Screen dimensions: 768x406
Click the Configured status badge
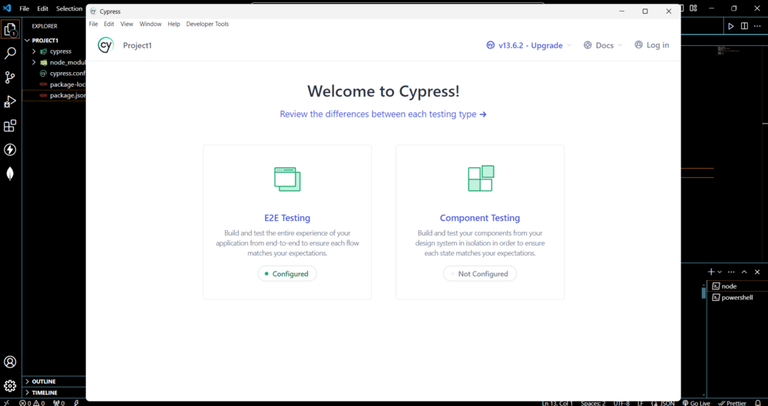point(287,274)
